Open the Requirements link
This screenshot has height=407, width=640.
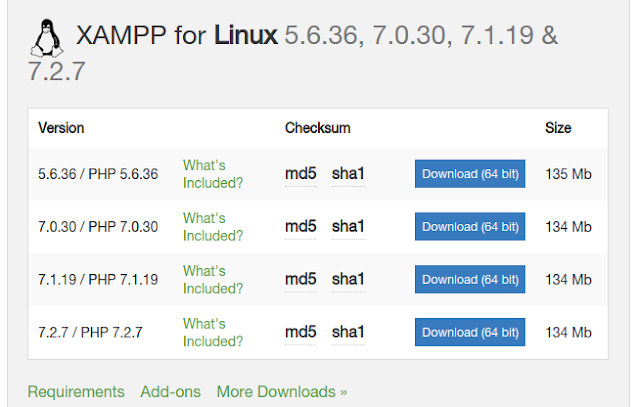[76, 392]
